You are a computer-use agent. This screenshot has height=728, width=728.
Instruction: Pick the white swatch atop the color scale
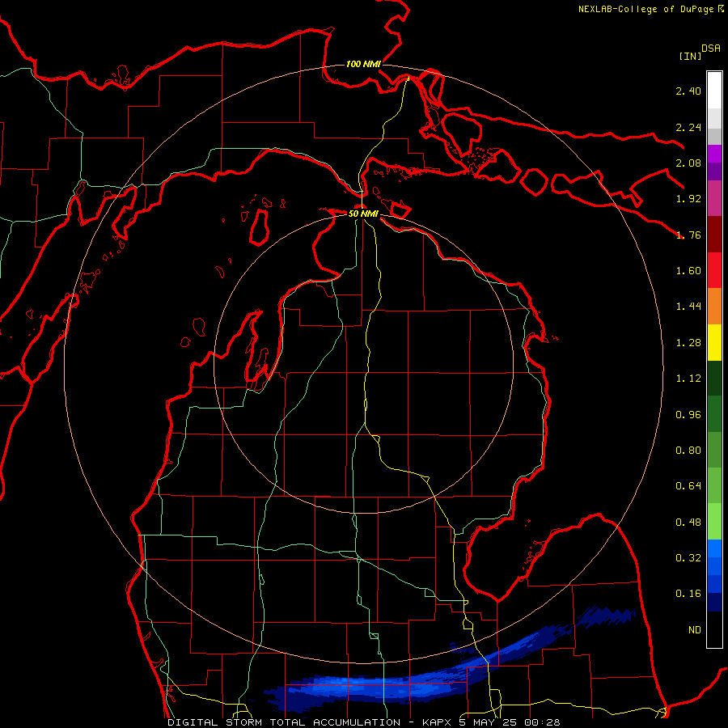coord(714,90)
